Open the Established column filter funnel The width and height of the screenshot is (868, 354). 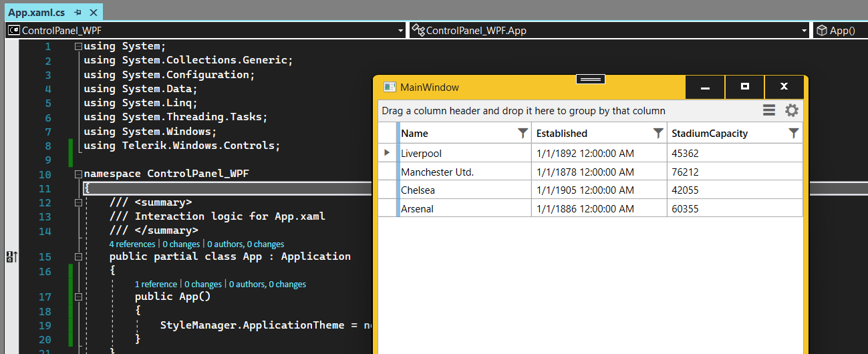point(658,134)
